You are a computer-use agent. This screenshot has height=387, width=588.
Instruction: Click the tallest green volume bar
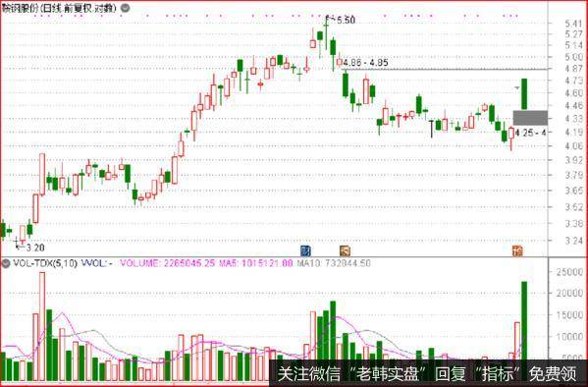[524, 320]
